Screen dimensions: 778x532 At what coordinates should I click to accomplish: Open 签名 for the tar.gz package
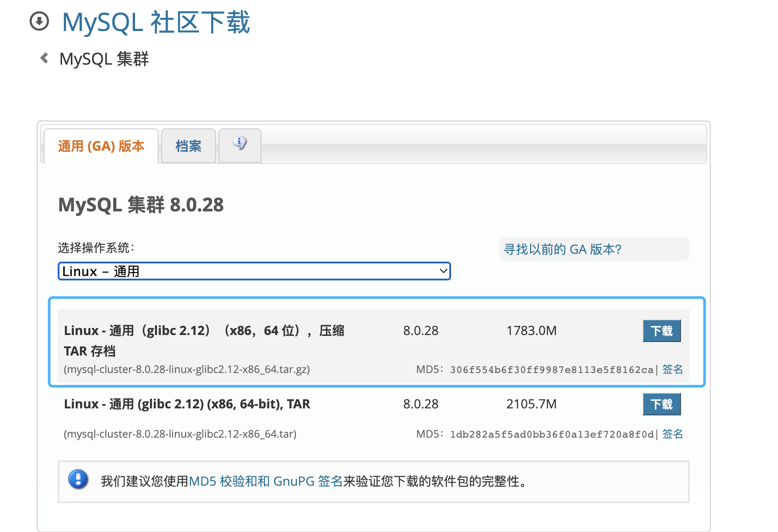coord(673,370)
